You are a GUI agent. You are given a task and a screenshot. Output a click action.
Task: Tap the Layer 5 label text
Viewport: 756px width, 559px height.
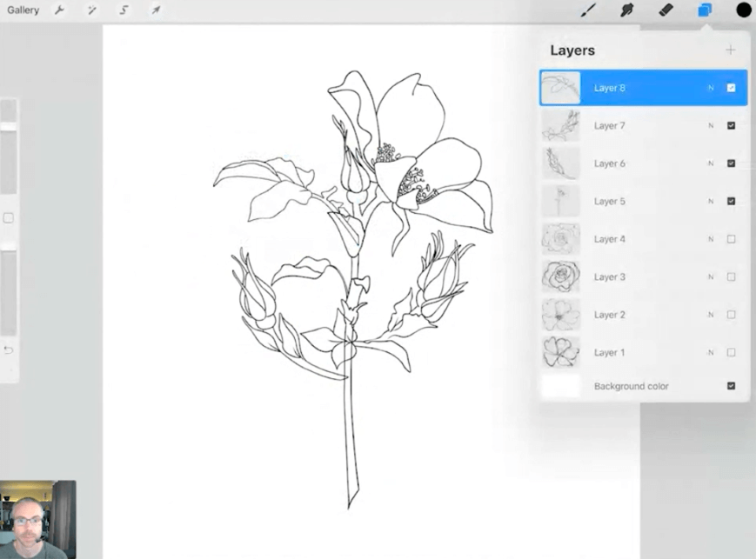click(x=610, y=201)
